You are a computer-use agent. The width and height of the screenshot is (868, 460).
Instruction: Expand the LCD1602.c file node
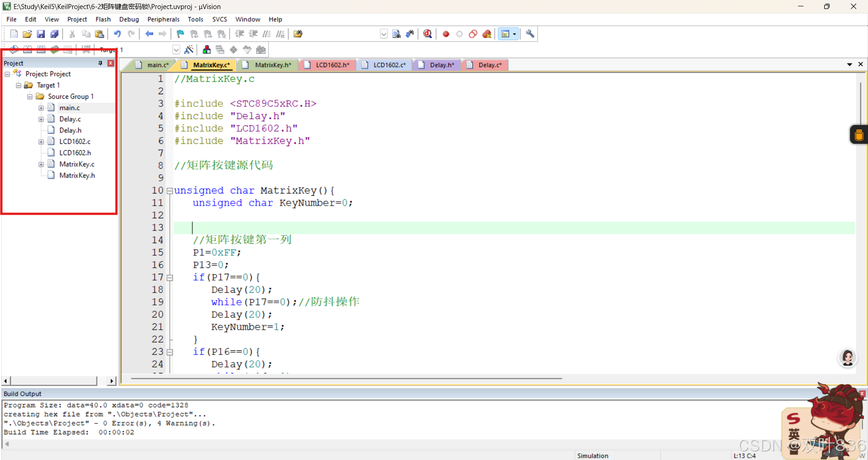click(41, 142)
